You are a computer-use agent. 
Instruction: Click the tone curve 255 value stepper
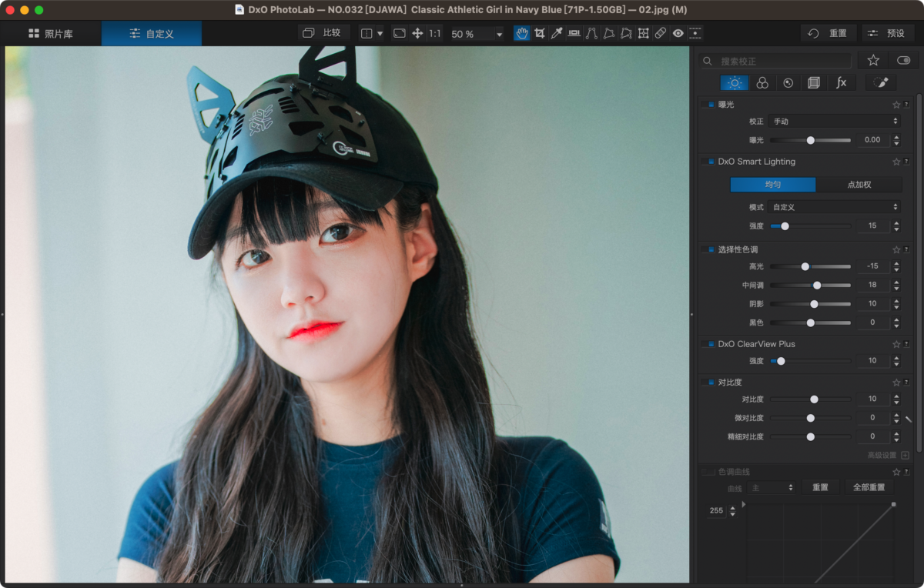(x=732, y=510)
